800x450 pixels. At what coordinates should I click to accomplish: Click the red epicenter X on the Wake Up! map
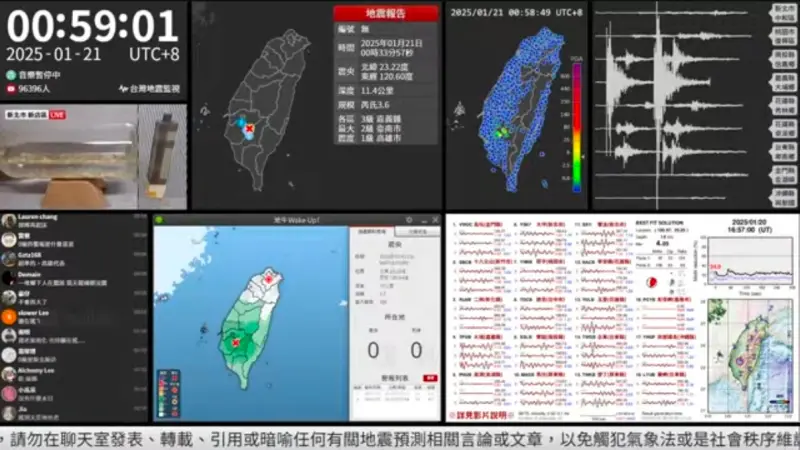pyautogui.click(x=236, y=343)
